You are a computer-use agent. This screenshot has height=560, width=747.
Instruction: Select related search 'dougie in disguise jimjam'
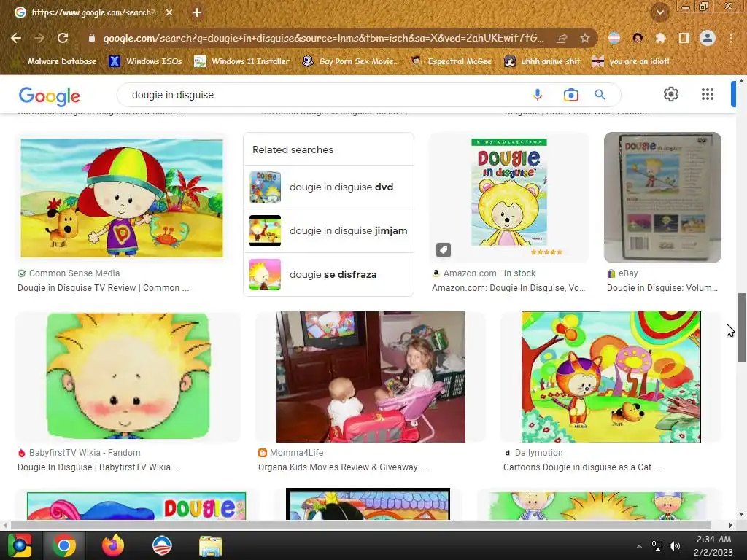328,231
